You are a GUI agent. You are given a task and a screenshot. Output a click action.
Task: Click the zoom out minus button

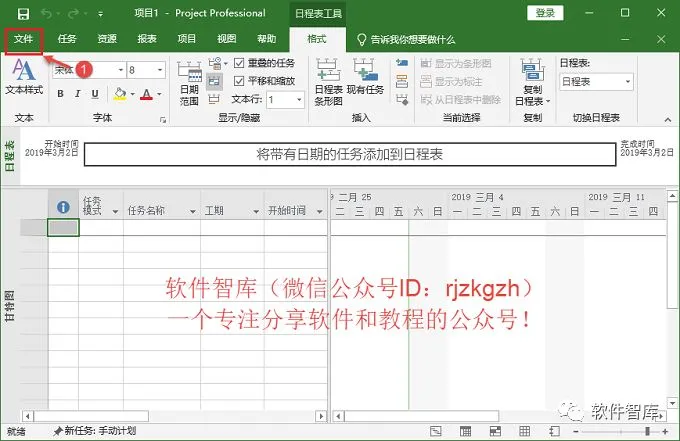point(576,431)
